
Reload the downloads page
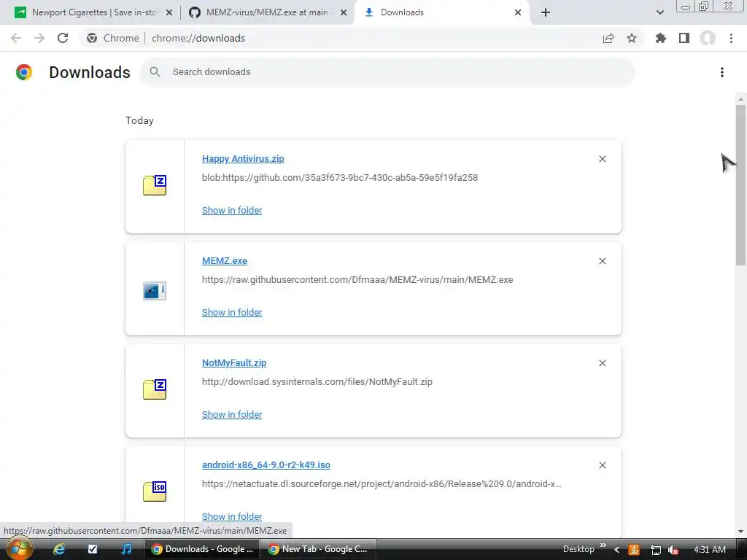pos(63,38)
